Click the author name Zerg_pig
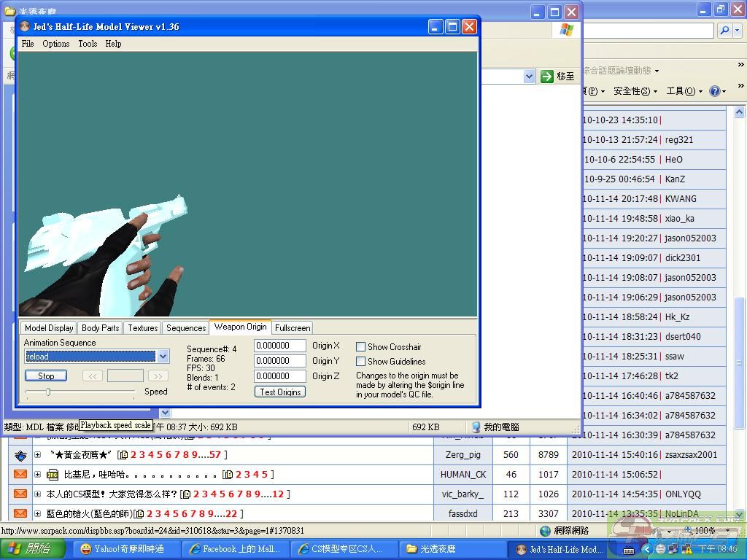 (462, 455)
